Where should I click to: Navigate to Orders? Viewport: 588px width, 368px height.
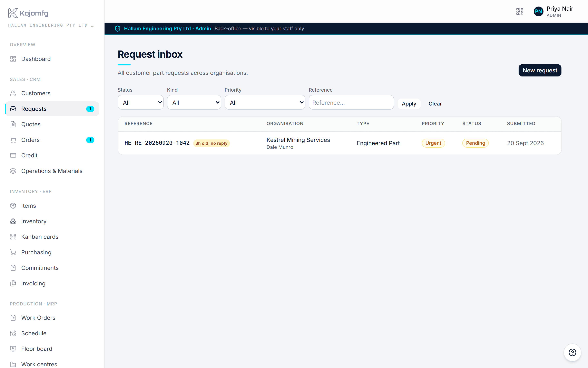pyautogui.click(x=52, y=140)
